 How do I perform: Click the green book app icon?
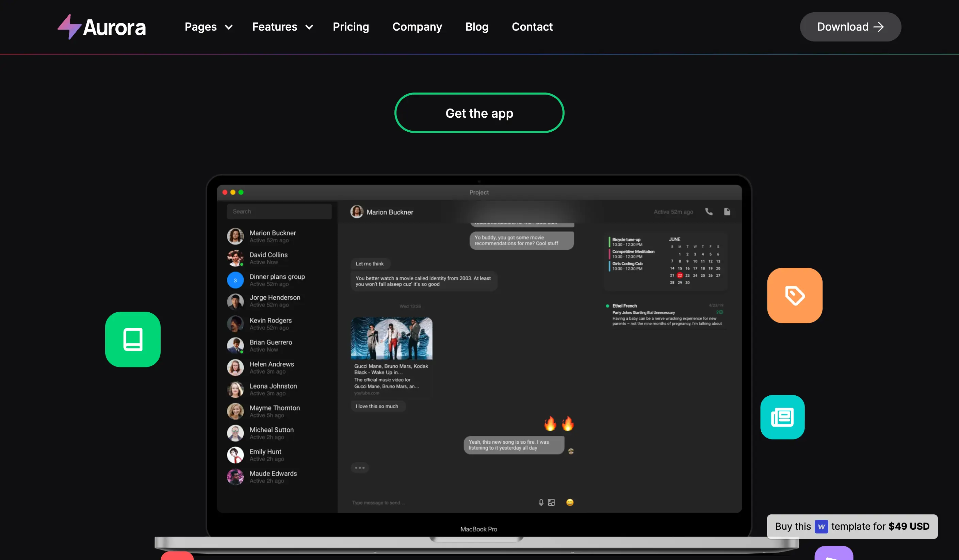tap(133, 339)
